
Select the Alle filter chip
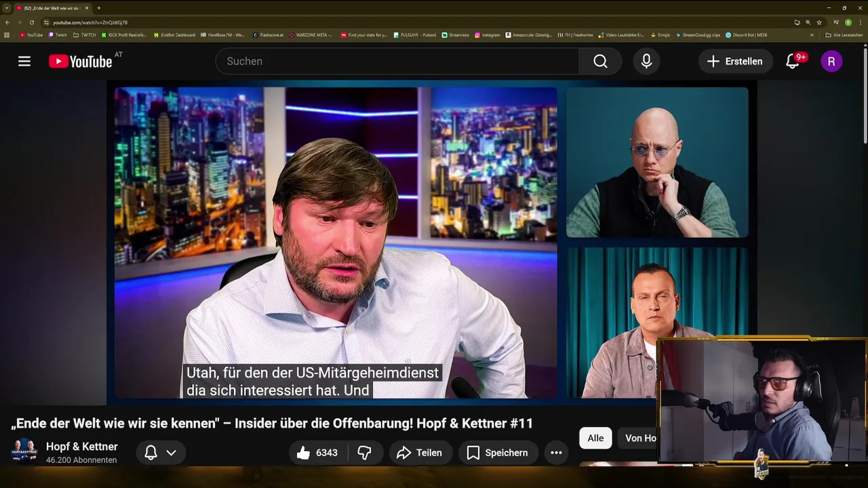pyautogui.click(x=595, y=438)
